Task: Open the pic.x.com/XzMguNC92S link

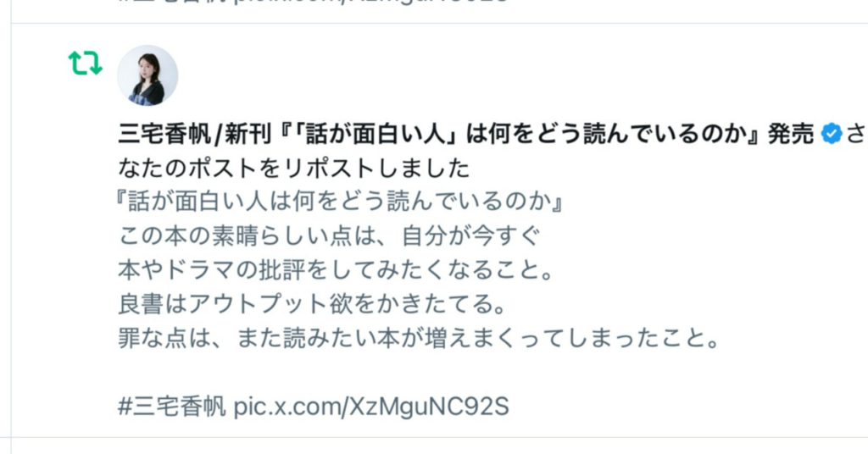Action: (x=371, y=407)
